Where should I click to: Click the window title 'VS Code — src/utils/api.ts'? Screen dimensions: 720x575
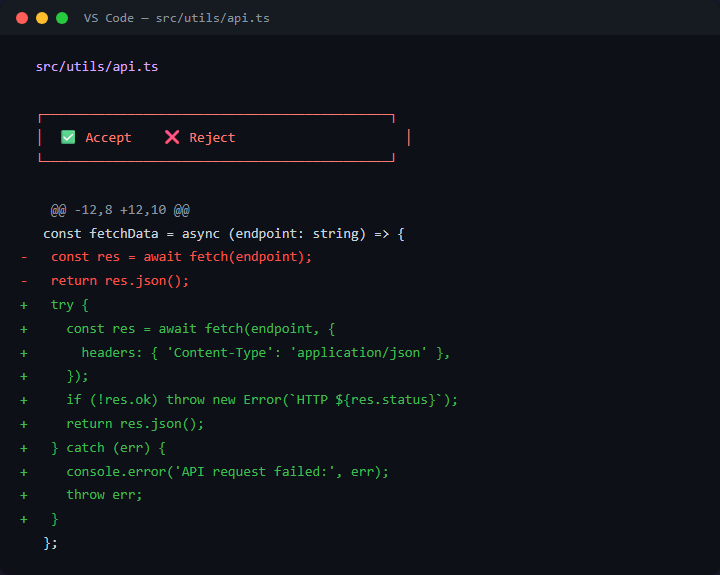point(177,18)
